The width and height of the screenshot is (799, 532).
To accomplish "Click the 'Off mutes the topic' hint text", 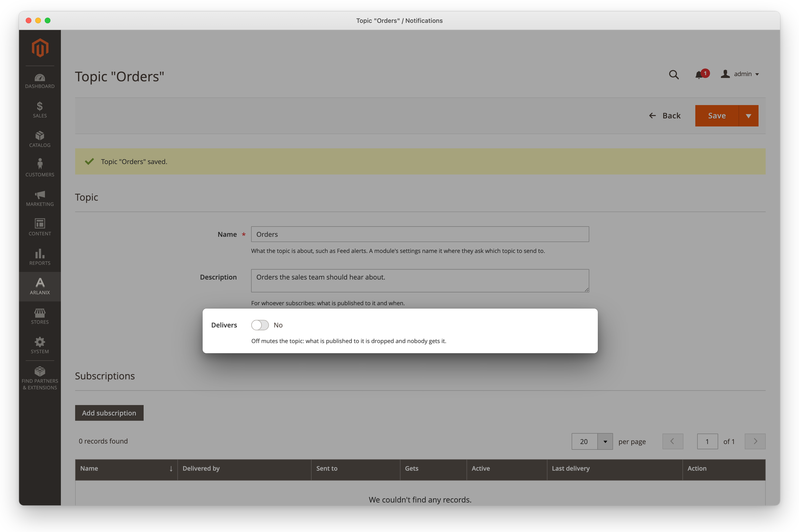I will click(349, 341).
